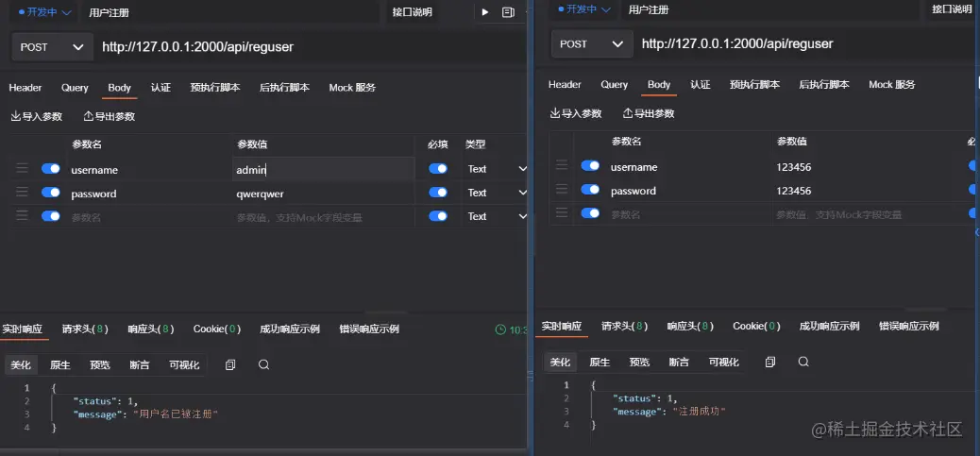
Task: Switch to Header tab in left panel
Action: pos(25,88)
